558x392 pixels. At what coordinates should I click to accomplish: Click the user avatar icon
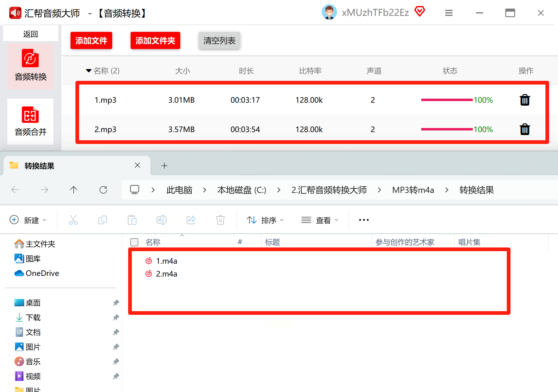329,12
